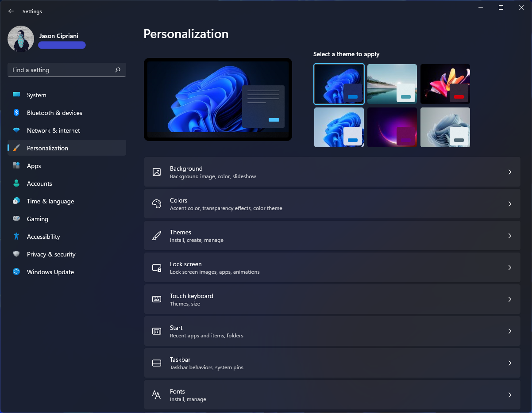
Task: Open Time & language settings
Action: click(67, 201)
